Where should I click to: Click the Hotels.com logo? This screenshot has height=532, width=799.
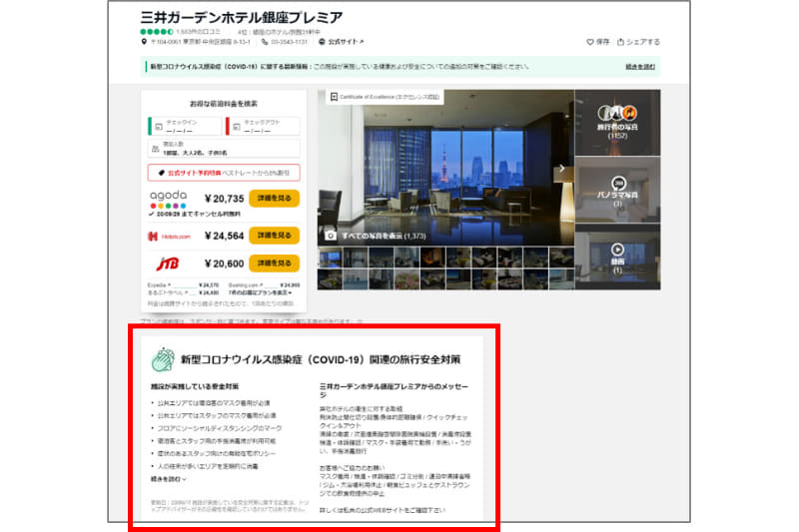169,237
